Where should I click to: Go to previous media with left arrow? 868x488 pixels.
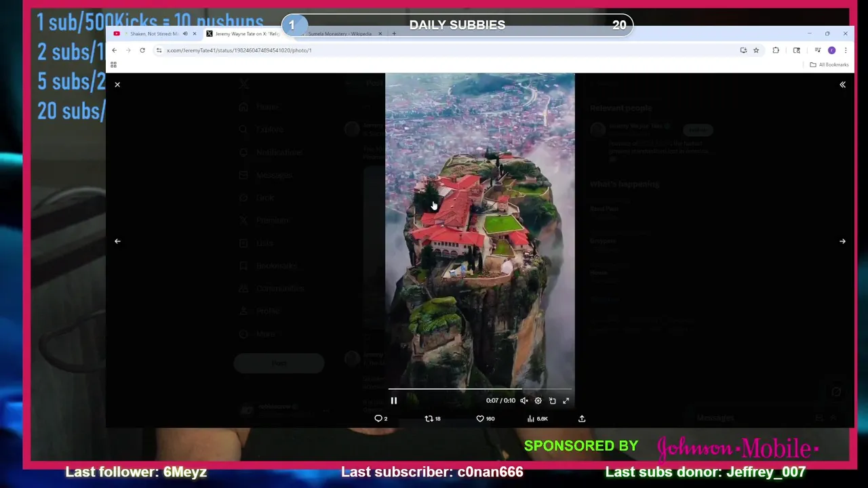(117, 241)
